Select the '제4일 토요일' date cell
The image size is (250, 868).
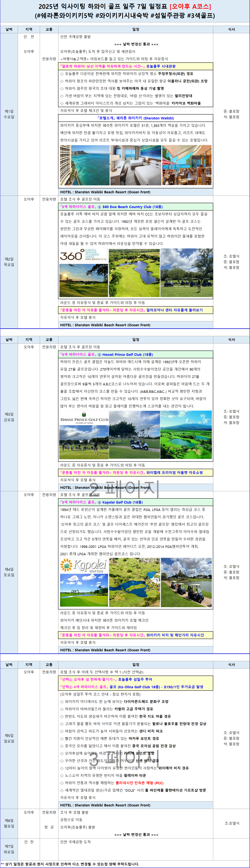[x=9, y=572]
